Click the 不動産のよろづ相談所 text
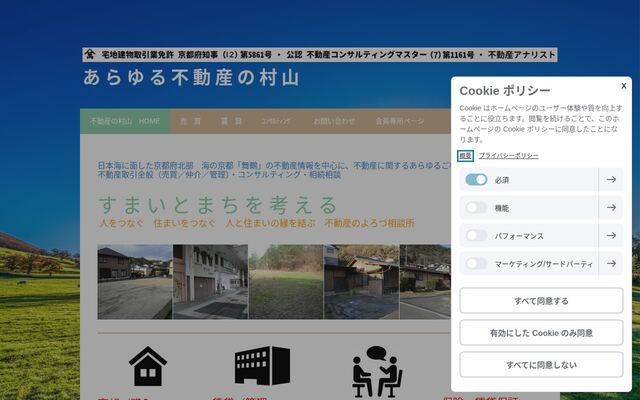The width and height of the screenshot is (640, 400). (x=369, y=223)
